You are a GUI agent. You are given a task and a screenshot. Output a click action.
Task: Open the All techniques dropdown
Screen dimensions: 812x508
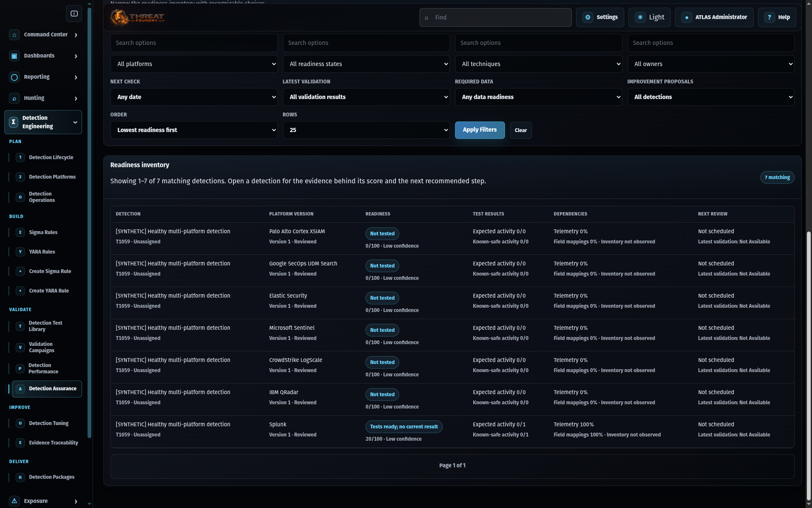538,64
